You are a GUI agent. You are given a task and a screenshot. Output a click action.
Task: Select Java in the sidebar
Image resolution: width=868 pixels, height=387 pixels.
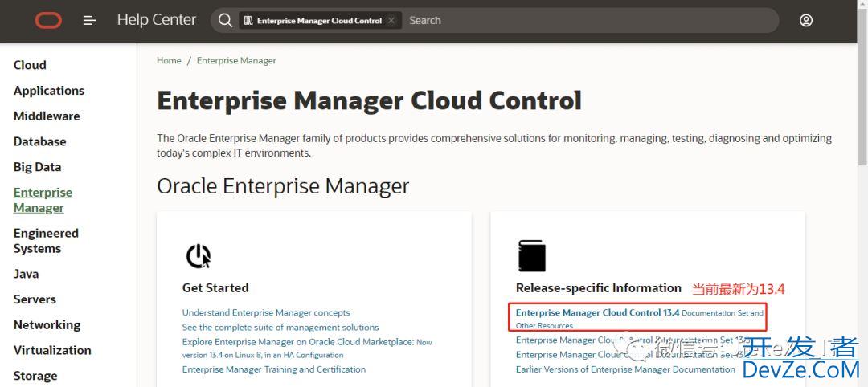26,275
